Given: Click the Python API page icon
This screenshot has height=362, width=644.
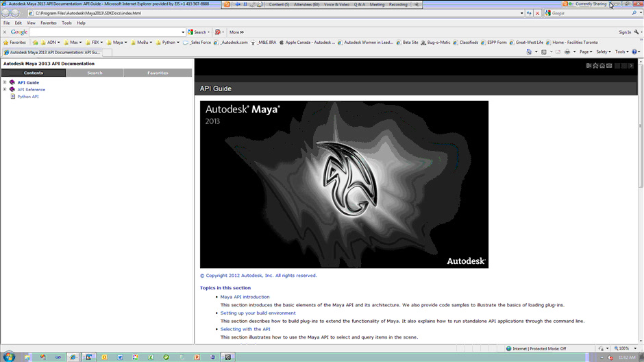Looking at the screenshot, I should 13,97.
